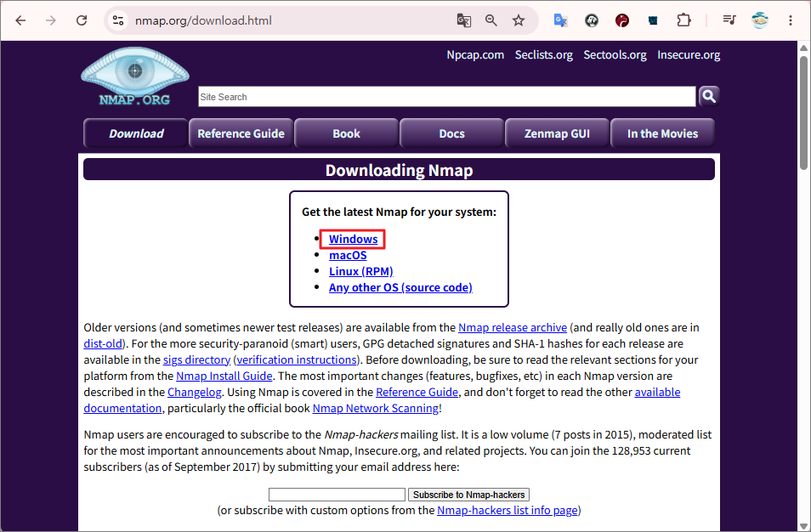Image resolution: width=811 pixels, height=532 pixels.
Task: Open the Chrome three-dot menu
Action: point(790,20)
